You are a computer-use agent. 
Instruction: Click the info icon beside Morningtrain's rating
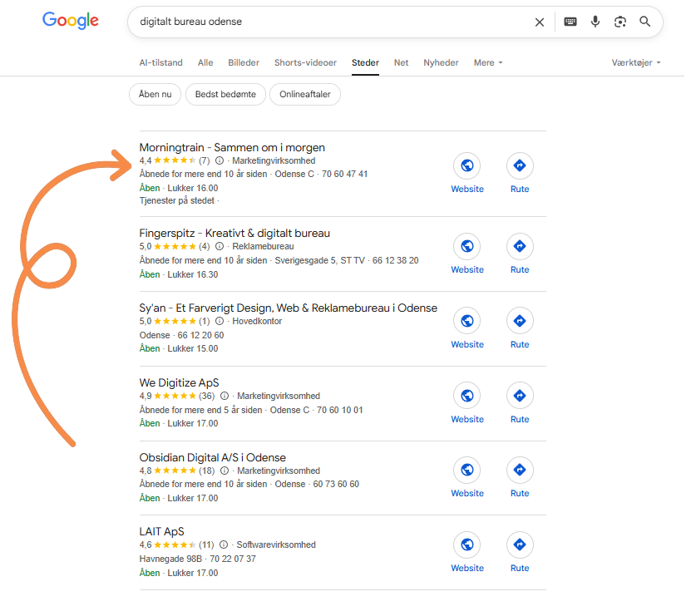tap(220, 160)
